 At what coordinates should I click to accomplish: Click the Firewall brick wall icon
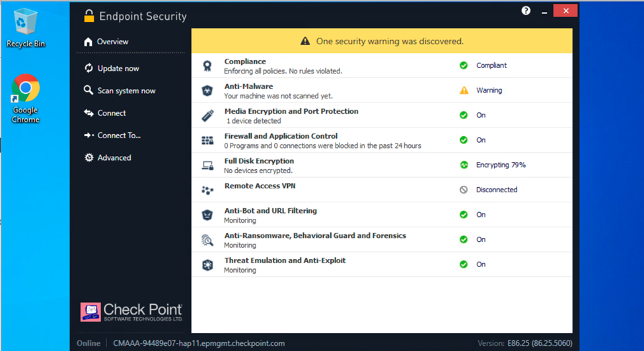tap(207, 141)
